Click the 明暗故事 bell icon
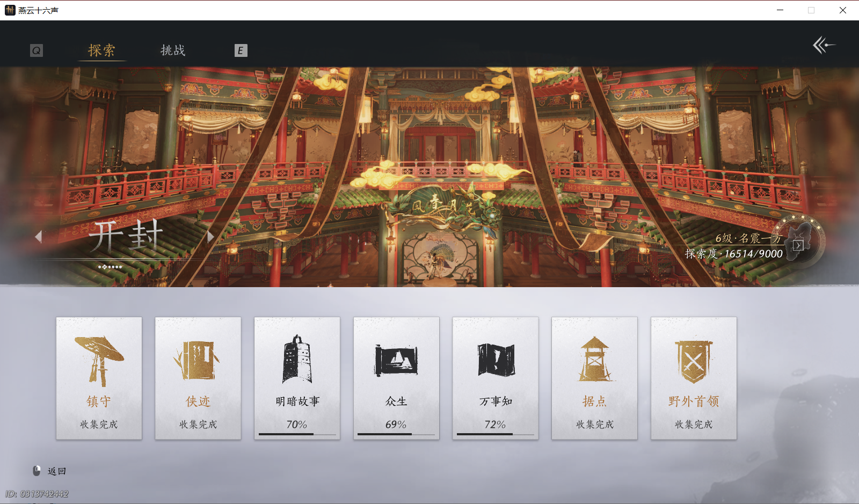This screenshot has width=859, height=504. coord(297,359)
